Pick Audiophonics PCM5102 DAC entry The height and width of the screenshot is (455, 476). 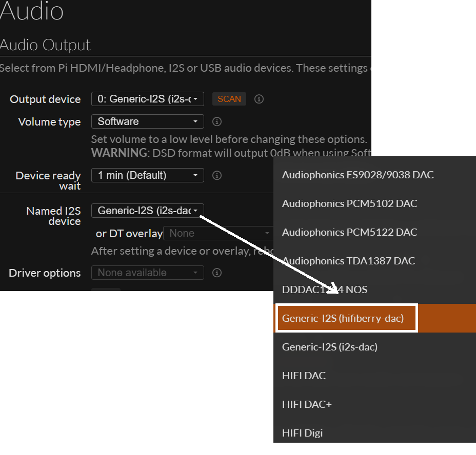click(349, 203)
